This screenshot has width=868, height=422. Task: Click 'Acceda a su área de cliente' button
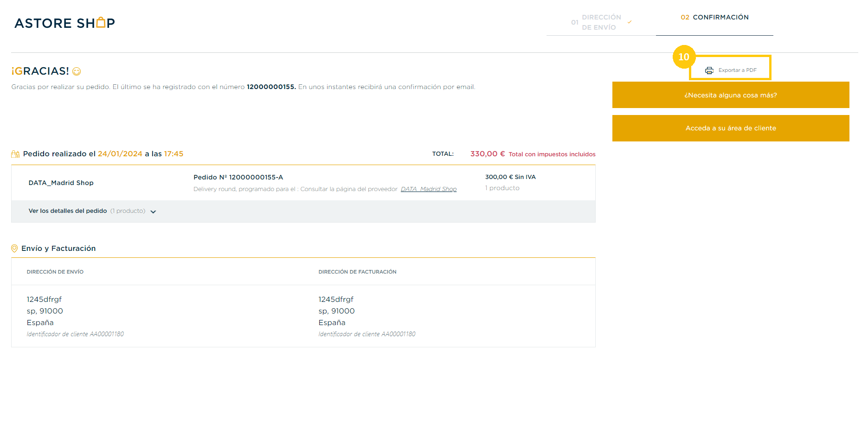tap(731, 128)
